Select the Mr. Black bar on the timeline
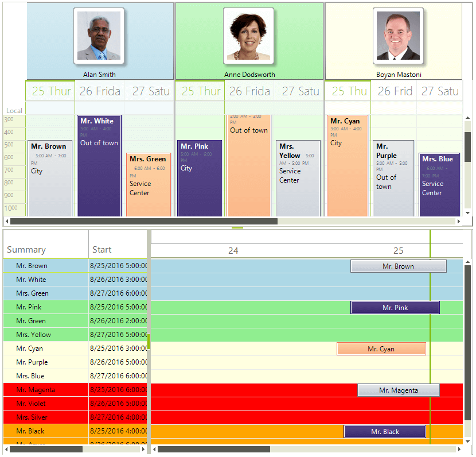 point(384,431)
